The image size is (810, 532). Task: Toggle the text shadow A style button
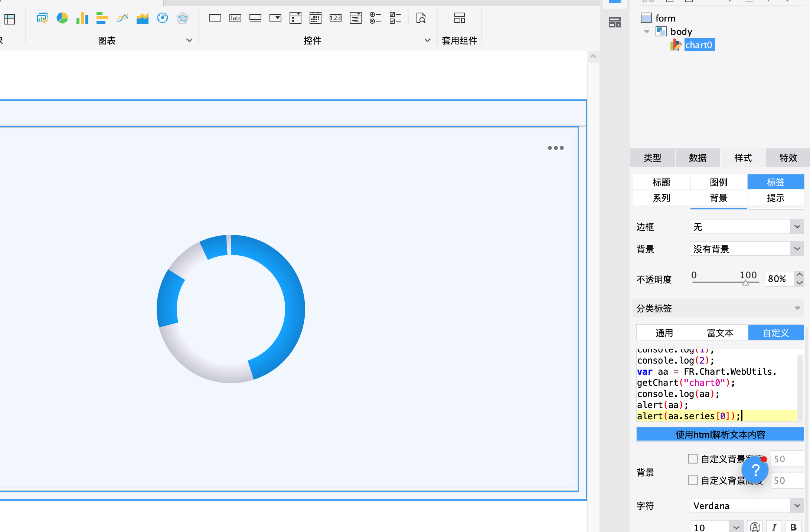755,527
